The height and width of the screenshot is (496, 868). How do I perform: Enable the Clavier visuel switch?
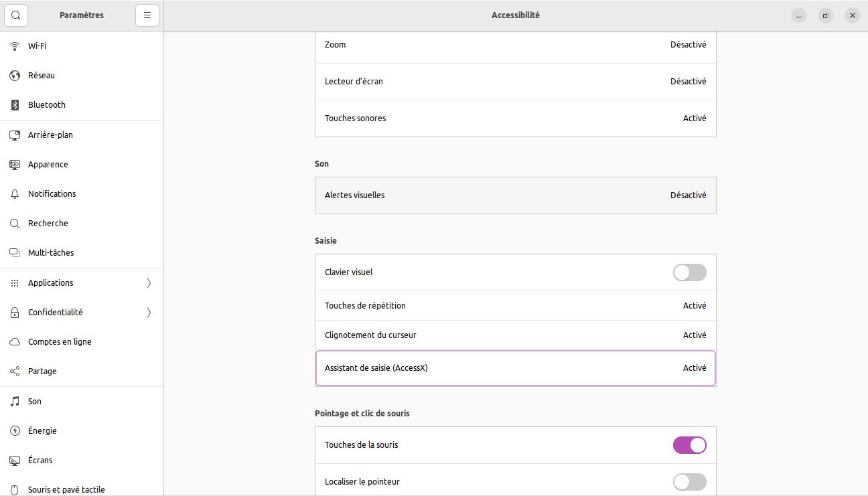pos(689,272)
